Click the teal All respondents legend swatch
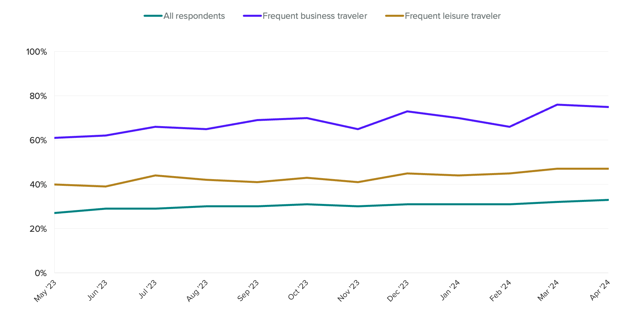This screenshot has height=322, width=644. [x=153, y=16]
